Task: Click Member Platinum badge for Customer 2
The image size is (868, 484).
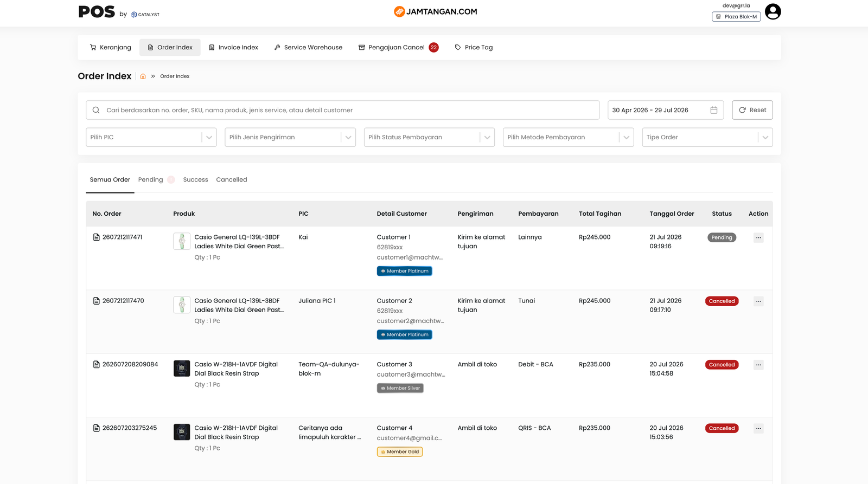Action: [405, 334]
